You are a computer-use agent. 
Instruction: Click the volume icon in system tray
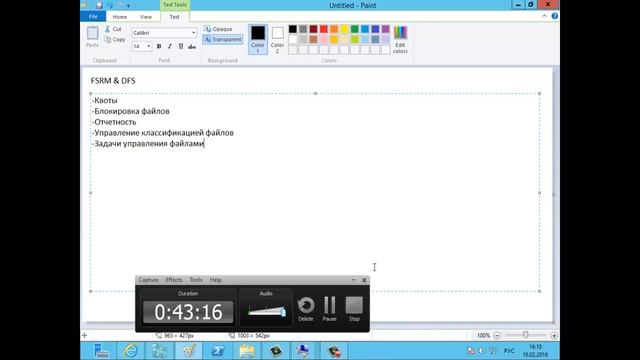[x=482, y=351]
